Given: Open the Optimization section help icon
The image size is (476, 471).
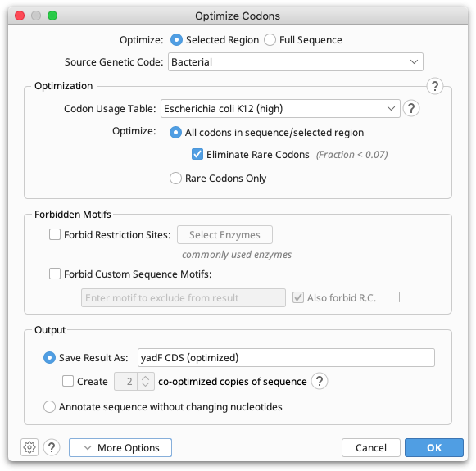Looking at the screenshot, I should point(435,86).
